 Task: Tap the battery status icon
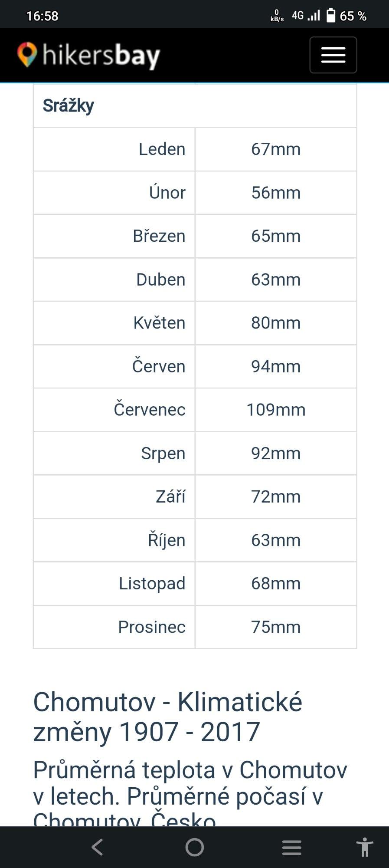331,16
